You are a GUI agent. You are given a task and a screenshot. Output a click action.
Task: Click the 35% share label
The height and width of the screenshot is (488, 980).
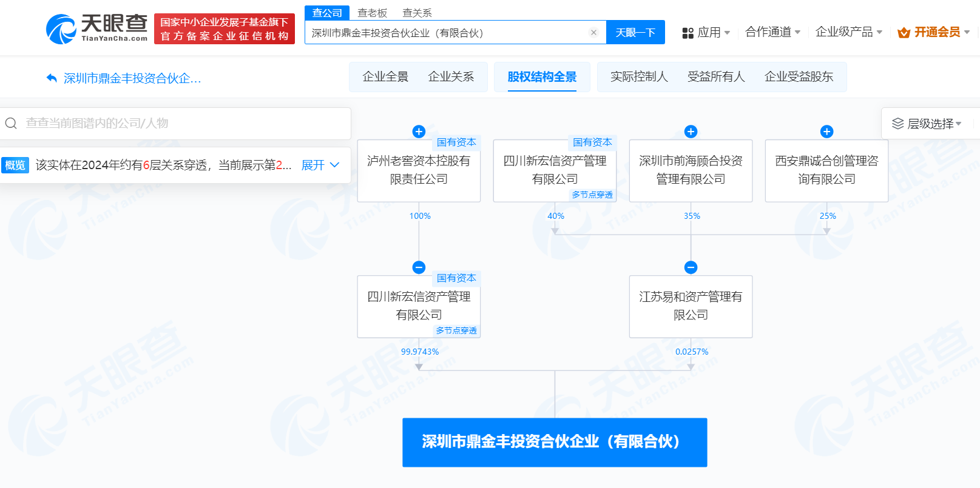[x=692, y=216]
